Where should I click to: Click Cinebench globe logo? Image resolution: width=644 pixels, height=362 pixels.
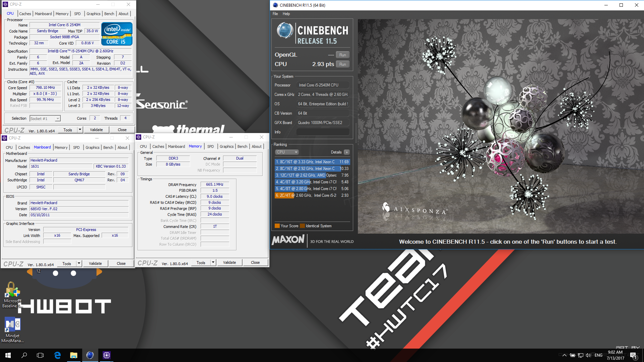285,31
